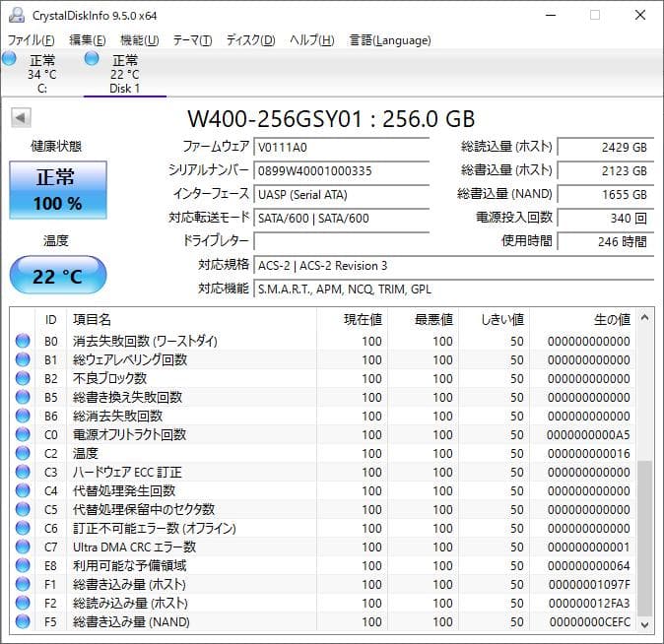Open the ファイル(F) menu
664x644 pixels.
(x=32, y=40)
